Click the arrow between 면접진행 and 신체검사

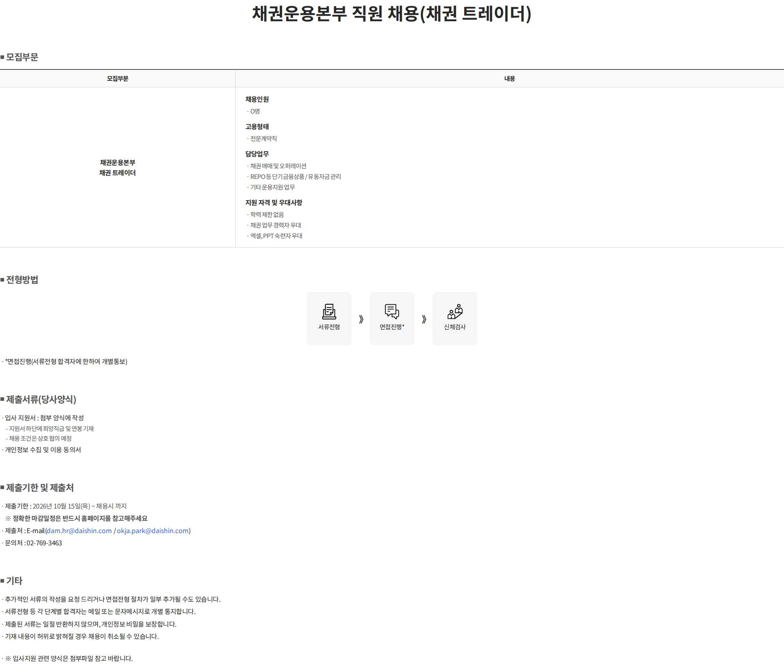424,319
